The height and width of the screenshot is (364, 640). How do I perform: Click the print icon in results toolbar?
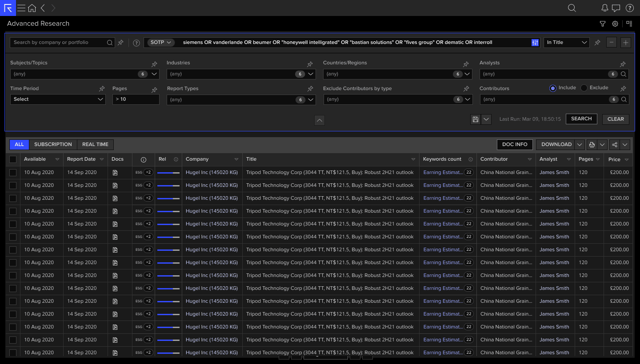(592, 144)
